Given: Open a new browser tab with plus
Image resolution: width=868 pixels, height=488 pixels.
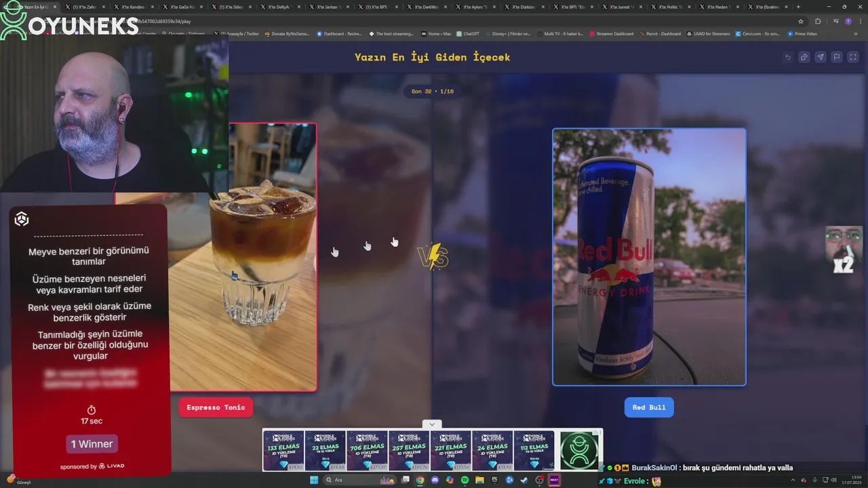Looking at the screenshot, I should (798, 7).
